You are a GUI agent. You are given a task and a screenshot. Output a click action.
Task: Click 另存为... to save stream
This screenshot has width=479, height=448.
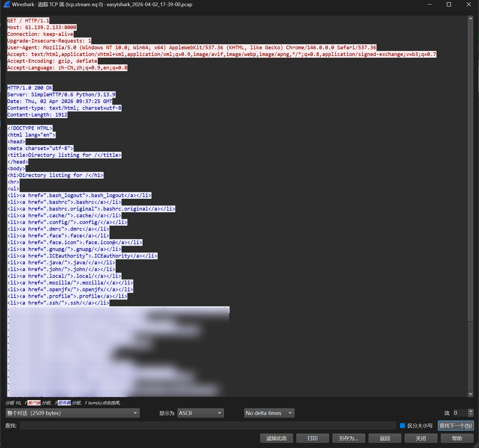coord(349,438)
